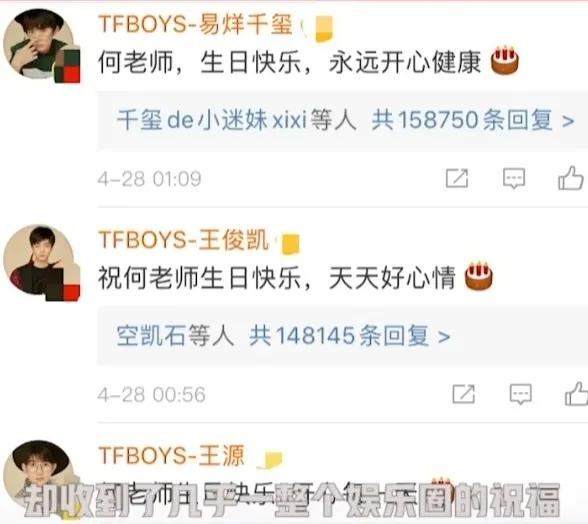This screenshot has width=588, height=524.
Task: Open TFBOYS-易烊千玺 profile name
Action: click(195, 24)
